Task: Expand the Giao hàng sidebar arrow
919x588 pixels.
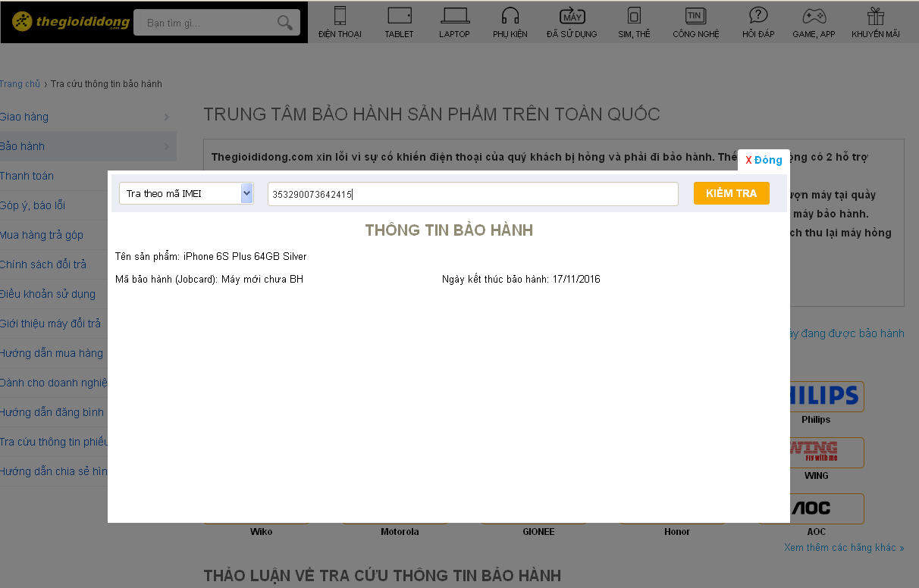Action: 166,117
